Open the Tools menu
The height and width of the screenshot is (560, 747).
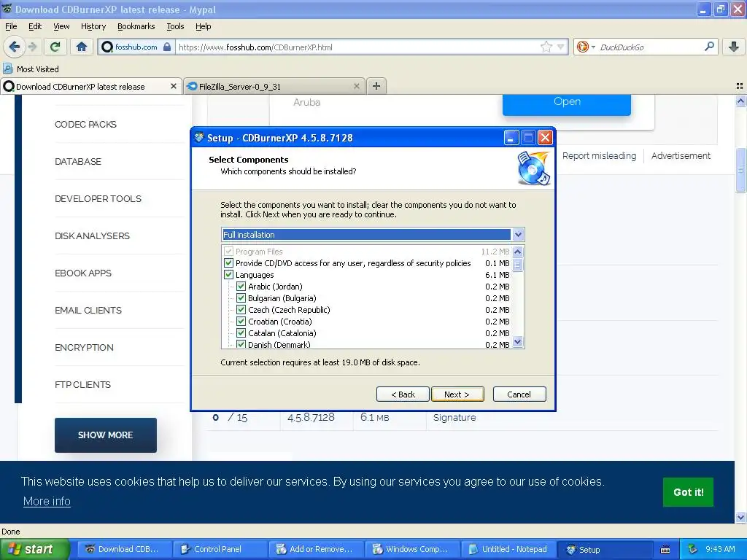(175, 26)
